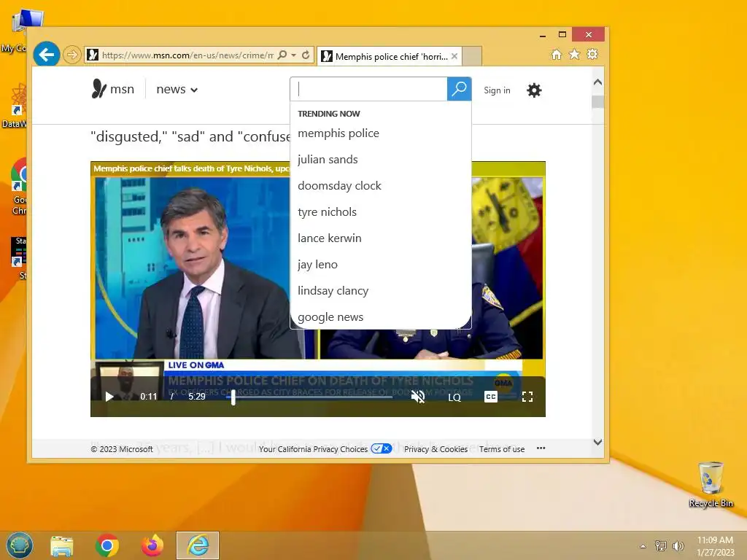Click page scrollbar down arrow
747x560 pixels.
[598, 442]
